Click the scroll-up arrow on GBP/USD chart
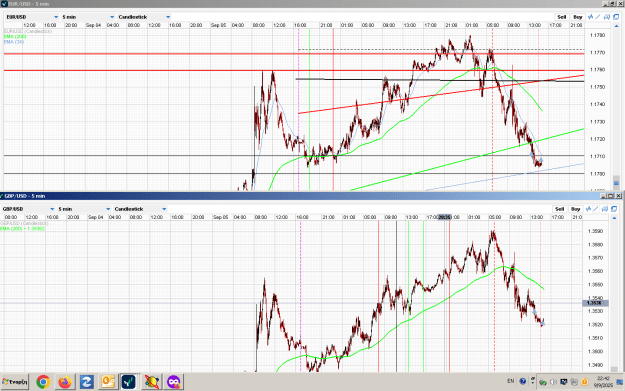This screenshot has width=625, height=391. (614, 218)
